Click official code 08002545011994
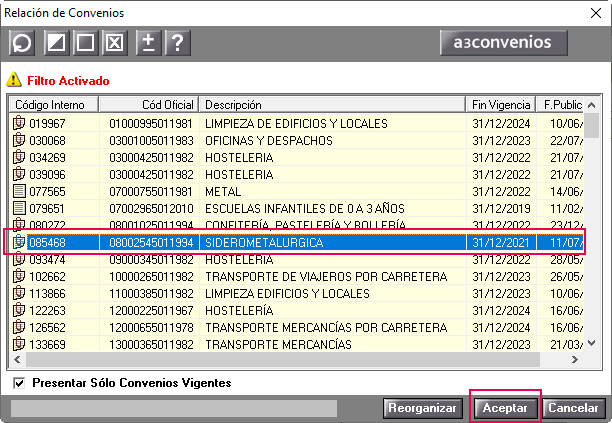This screenshot has height=423, width=612. (151, 242)
